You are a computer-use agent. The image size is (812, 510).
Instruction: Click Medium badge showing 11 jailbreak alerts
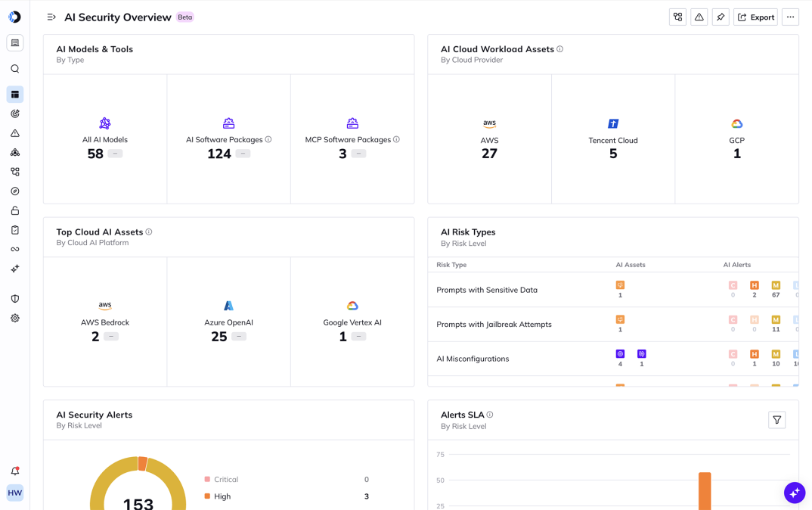pyautogui.click(x=776, y=320)
